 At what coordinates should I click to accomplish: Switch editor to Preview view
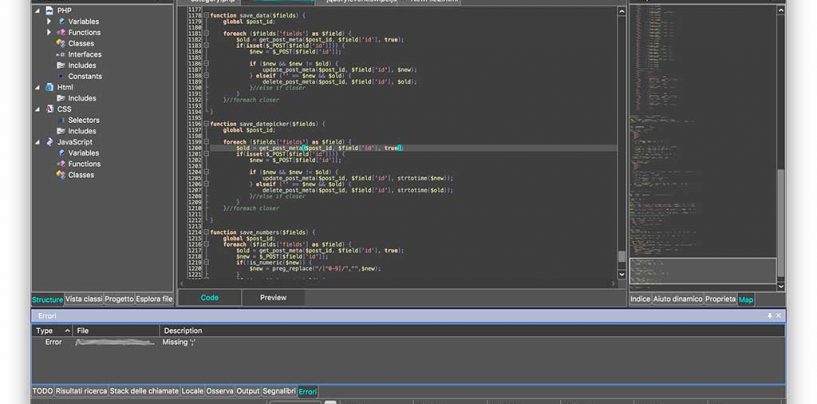click(273, 298)
